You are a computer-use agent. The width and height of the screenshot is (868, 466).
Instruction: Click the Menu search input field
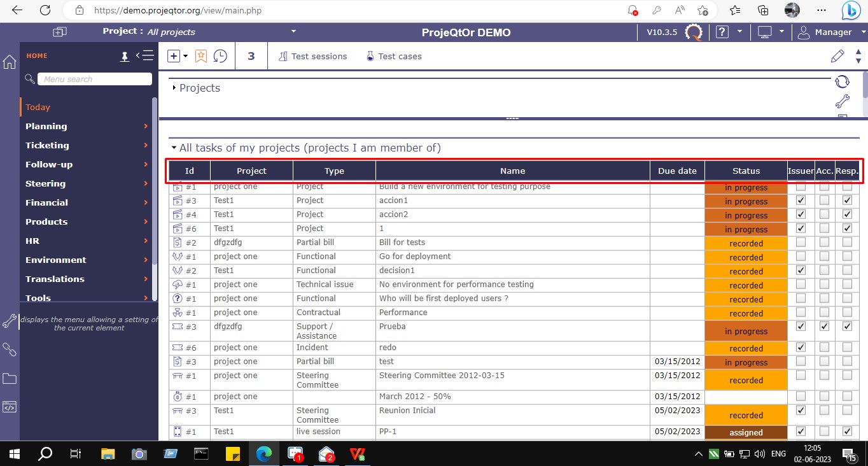click(x=94, y=79)
